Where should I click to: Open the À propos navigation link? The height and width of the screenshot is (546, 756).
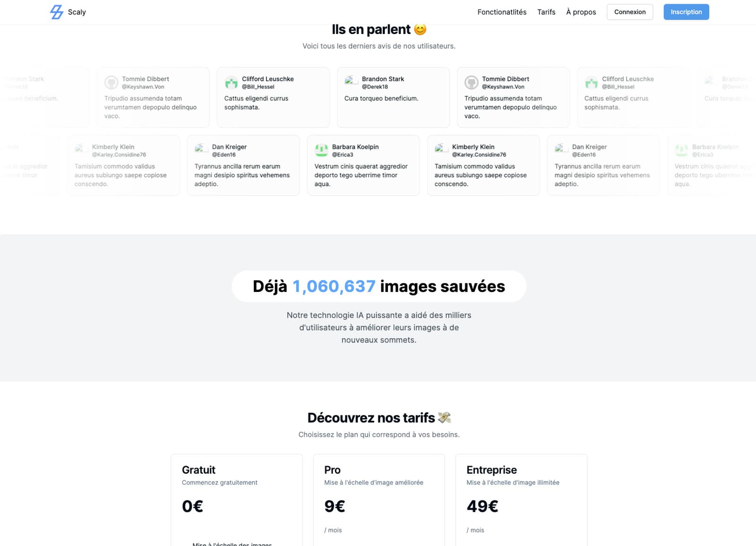coord(581,12)
